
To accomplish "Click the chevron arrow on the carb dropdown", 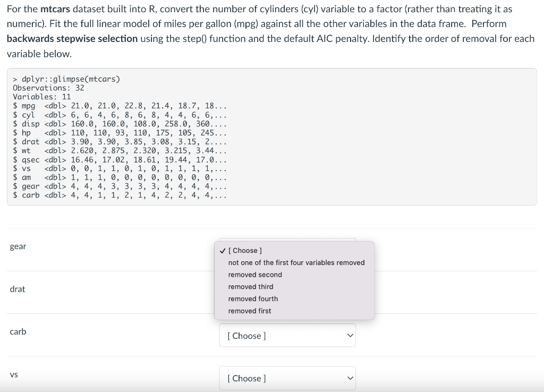I will 350,336.
